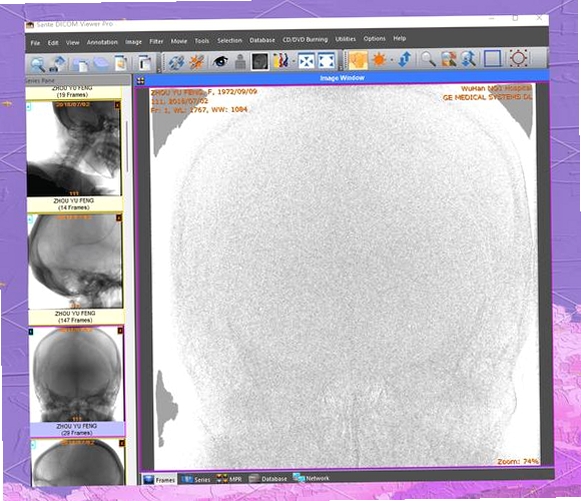Open the CD/DVD Burning menu
581x501 pixels.
pos(305,39)
